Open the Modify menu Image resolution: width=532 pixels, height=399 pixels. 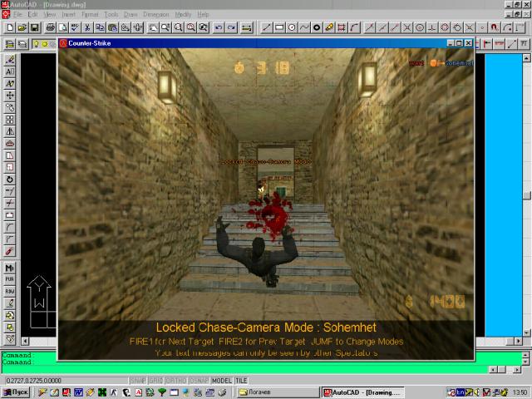tap(183, 14)
